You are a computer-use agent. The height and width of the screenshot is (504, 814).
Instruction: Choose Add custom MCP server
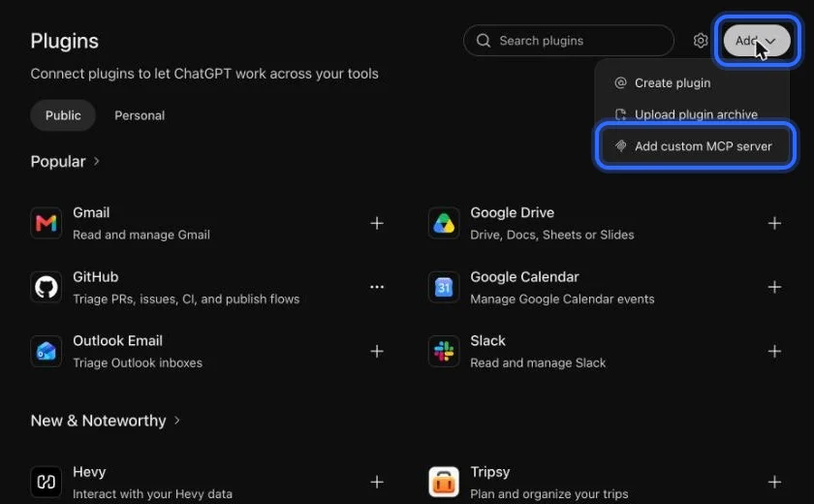pyautogui.click(x=695, y=146)
